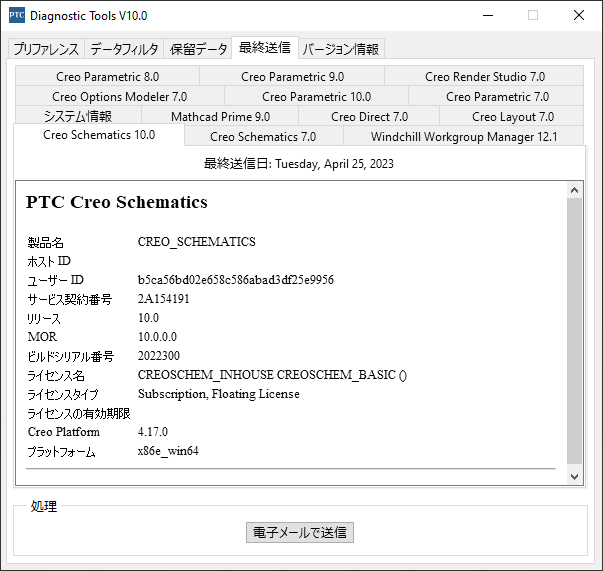Click the user ID value b5ca56bd02e658c586abad3df25e9956
The width and height of the screenshot is (603, 571).
pyautogui.click(x=236, y=280)
